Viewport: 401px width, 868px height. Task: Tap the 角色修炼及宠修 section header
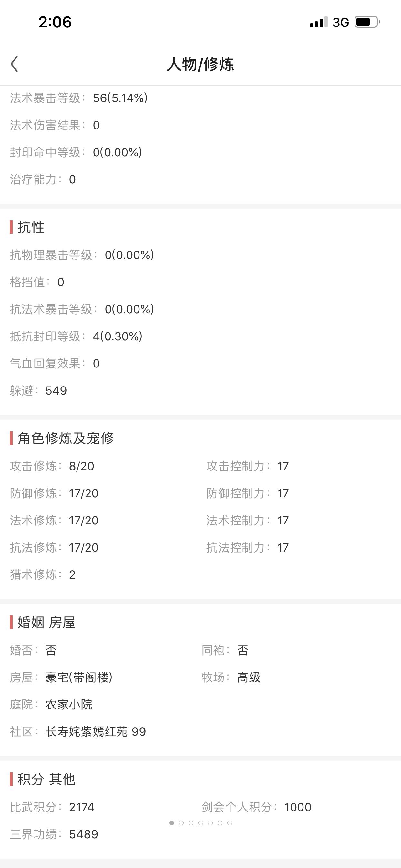point(66,438)
